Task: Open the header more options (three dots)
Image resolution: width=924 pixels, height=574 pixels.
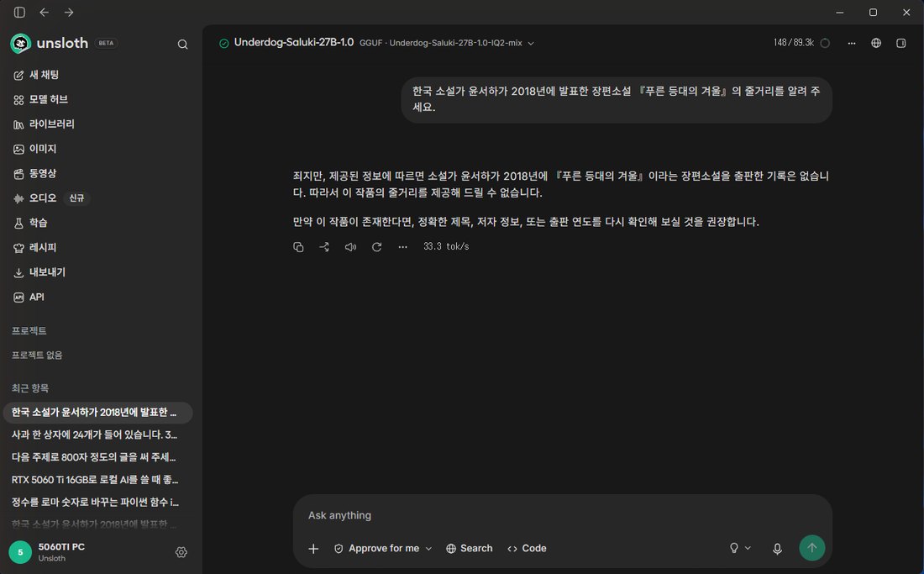Action: (852, 43)
